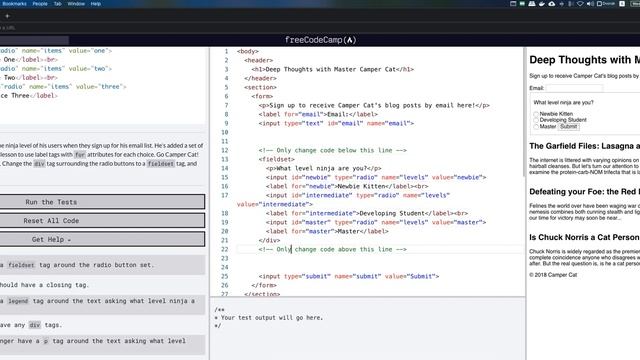
Task: Click the 'legend tag around the text' test item
Action: 102,304
